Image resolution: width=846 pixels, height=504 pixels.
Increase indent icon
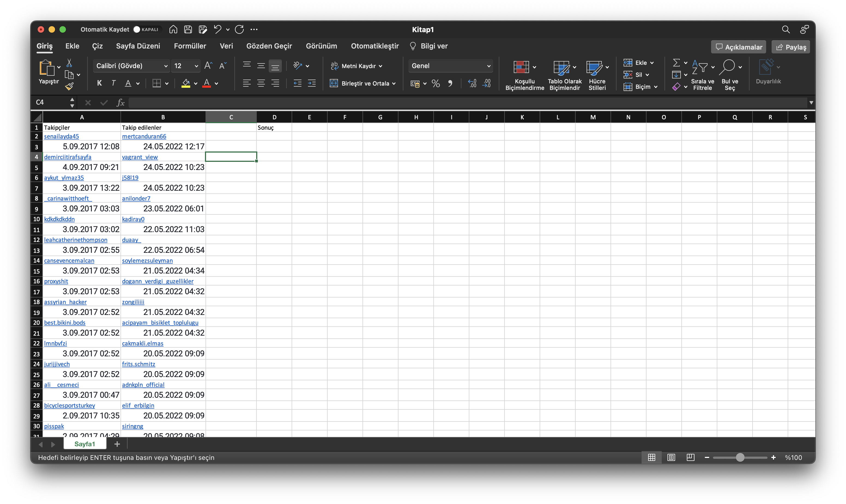(x=312, y=84)
